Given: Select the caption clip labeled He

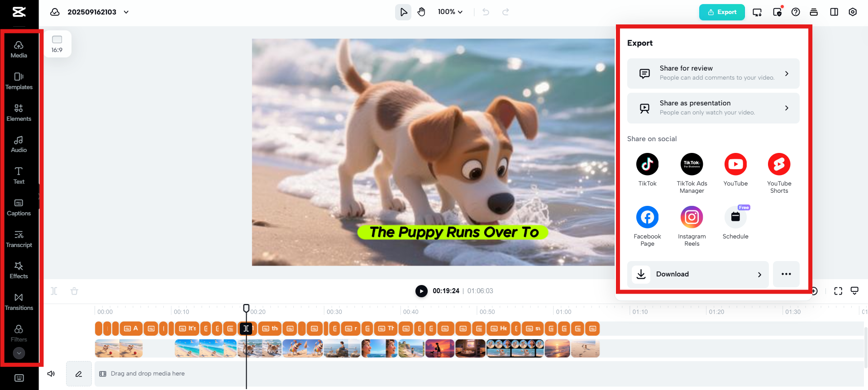Looking at the screenshot, I should [x=499, y=328].
